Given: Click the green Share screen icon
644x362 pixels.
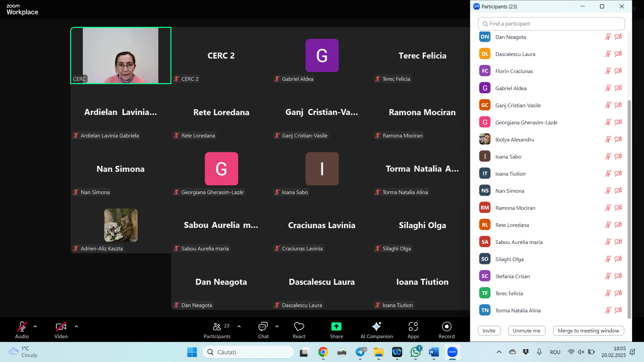Looking at the screenshot, I should 336,326.
